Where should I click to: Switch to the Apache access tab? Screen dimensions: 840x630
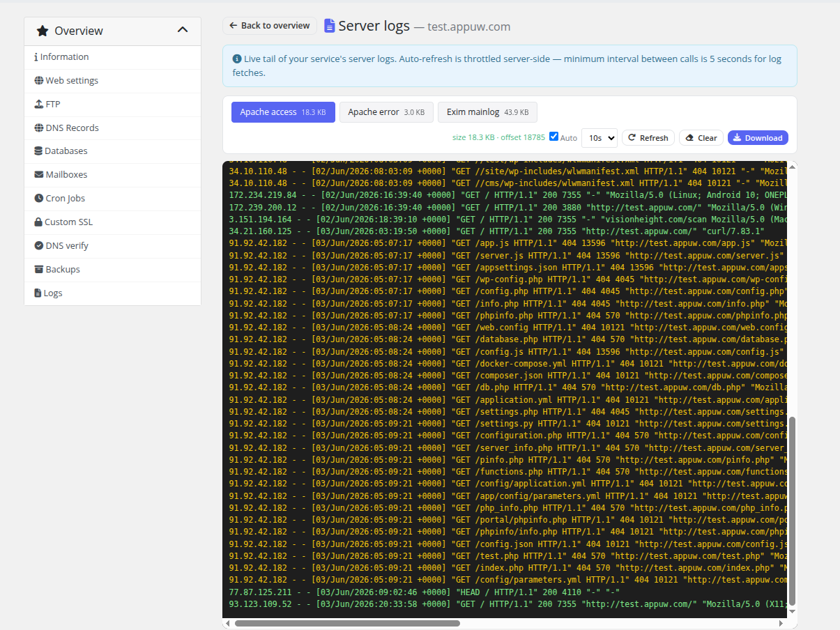click(283, 112)
